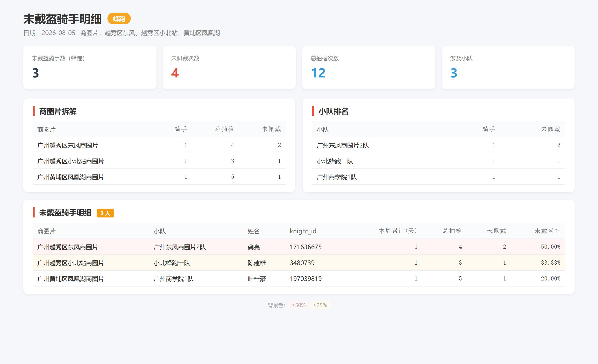Click the 蜂跑 badge next to the title
598x364 pixels.
[119, 19]
